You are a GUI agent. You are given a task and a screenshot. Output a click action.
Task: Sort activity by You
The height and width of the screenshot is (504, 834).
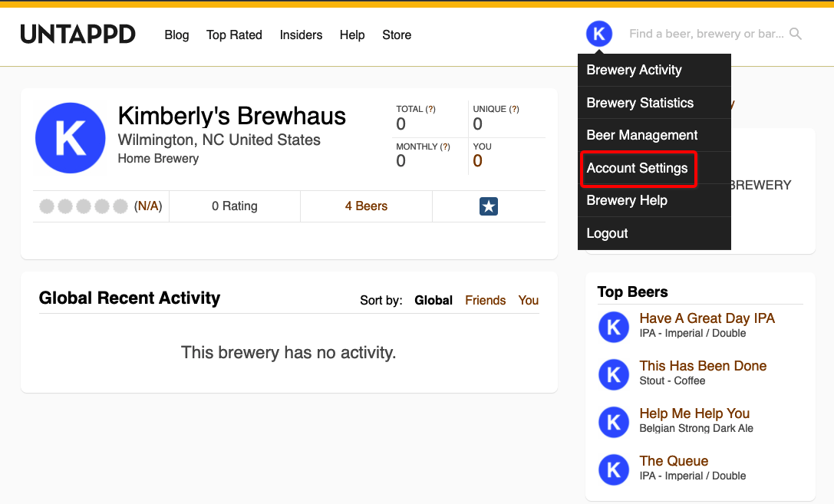(528, 301)
